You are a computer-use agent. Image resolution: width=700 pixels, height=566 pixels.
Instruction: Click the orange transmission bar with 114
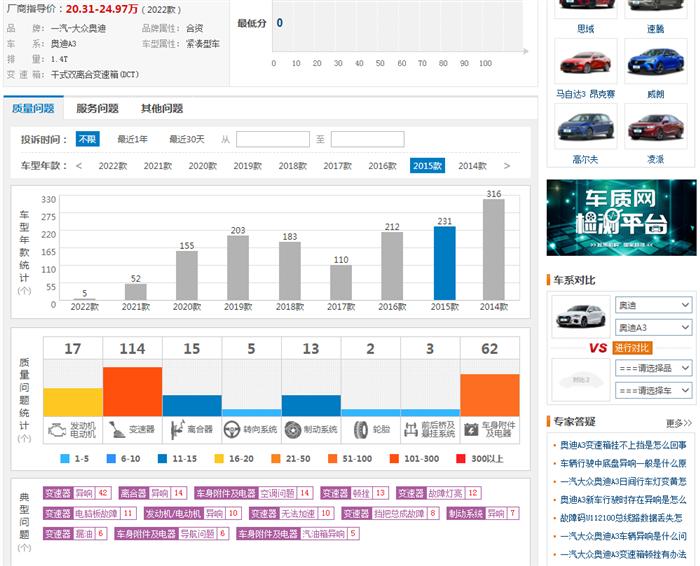(133, 392)
